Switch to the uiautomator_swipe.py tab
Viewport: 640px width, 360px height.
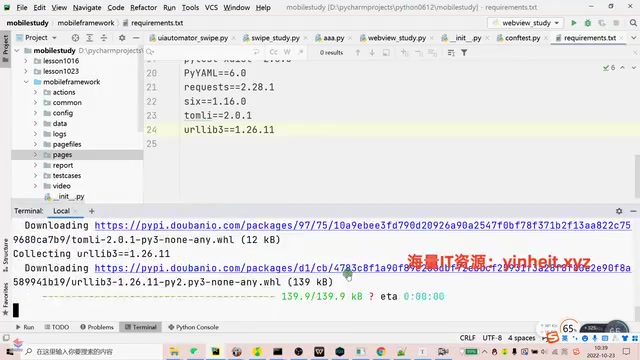[x=192, y=38]
